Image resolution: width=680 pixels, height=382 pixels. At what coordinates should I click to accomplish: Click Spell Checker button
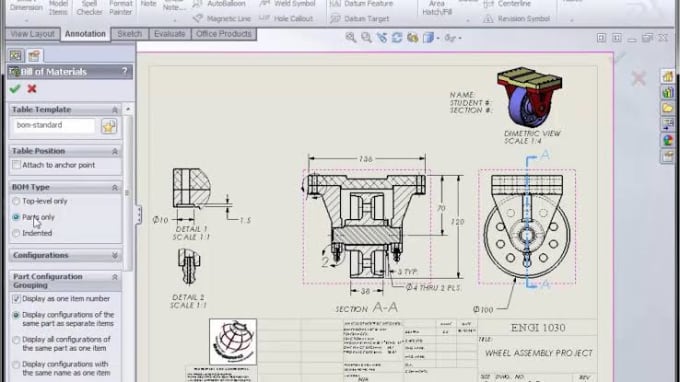click(89, 7)
